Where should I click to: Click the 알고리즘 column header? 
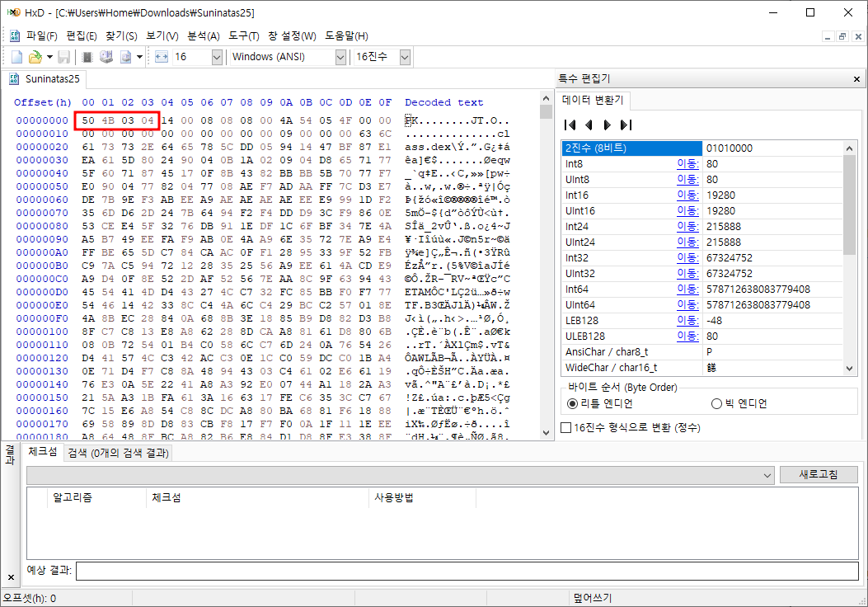[96, 498]
